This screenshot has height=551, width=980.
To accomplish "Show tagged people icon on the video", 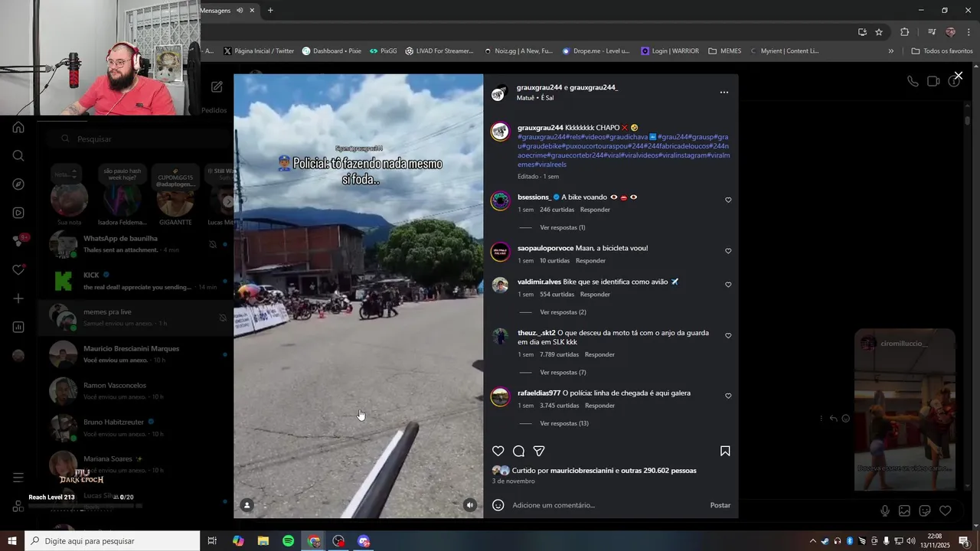I will tap(247, 505).
